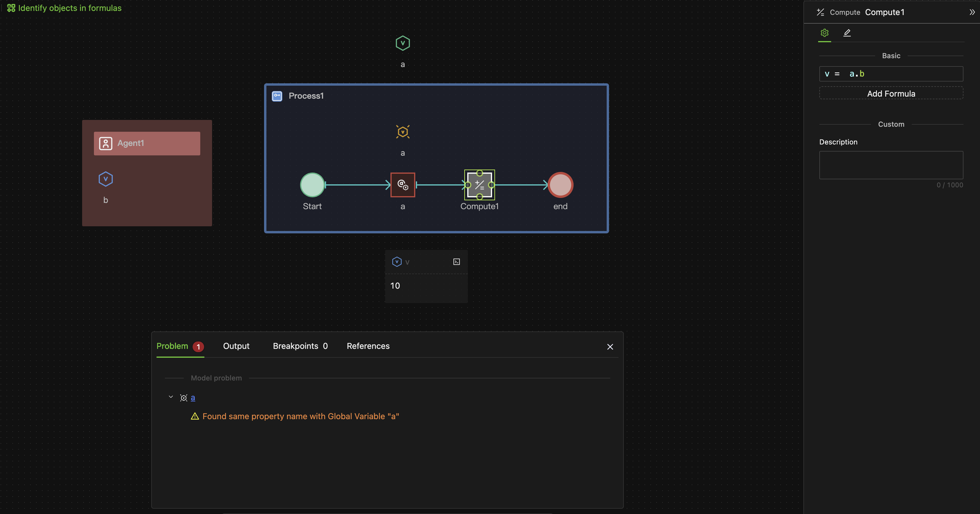Switch to the pencil edit tab
The image size is (980, 514).
[847, 33]
